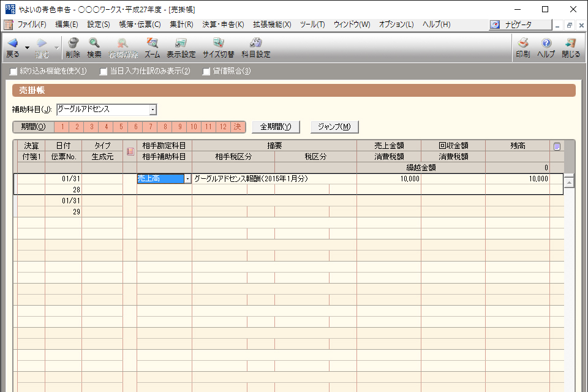Image resolution: width=588 pixels, height=392 pixels.
Task: Click the slip number 28 cell
Action: (63, 190)
